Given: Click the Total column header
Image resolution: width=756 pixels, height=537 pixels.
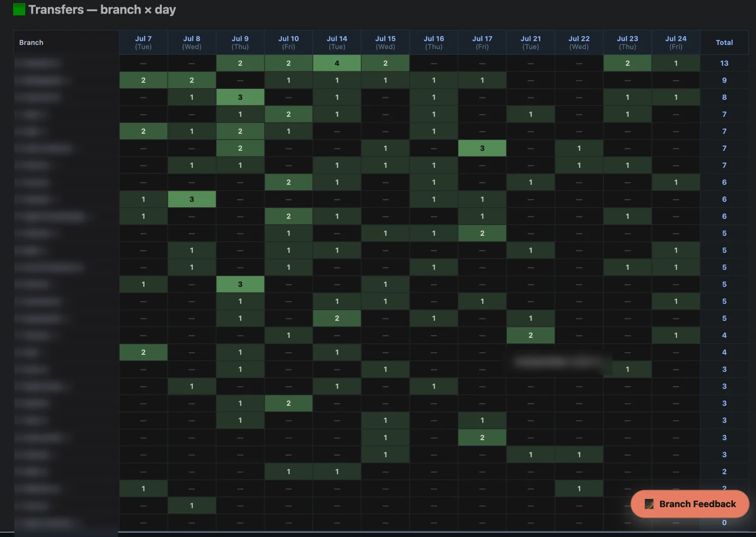Looking at the screenshot, I should click(724, 42).
